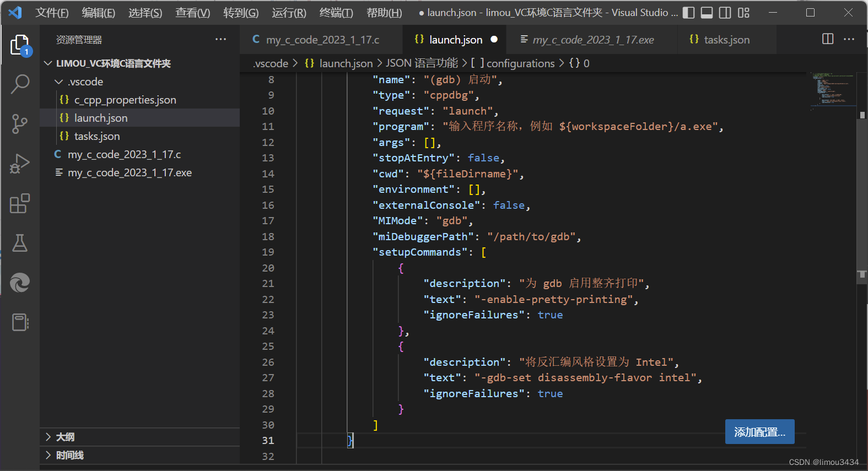Image resolution: width=868 pixels, height=471 pixels.
Task: Switch to my_c_code_2023_1_17.c tab
Action: (322, 40)
